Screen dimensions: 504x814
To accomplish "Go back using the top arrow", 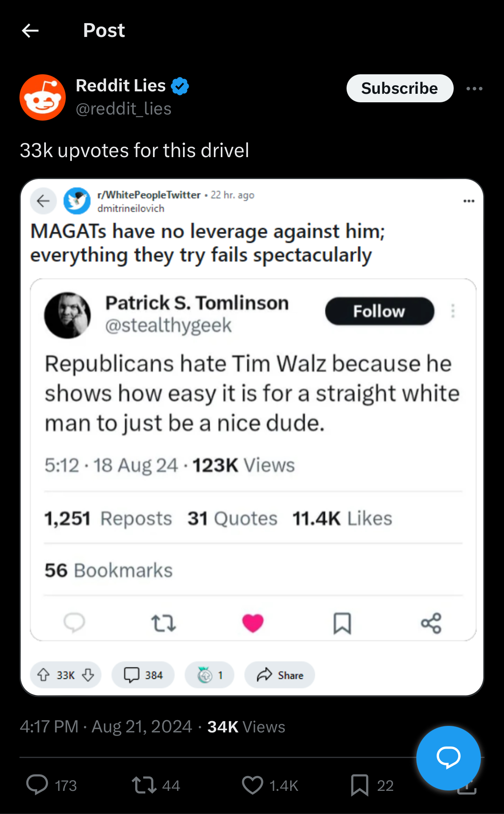I will 30,30.
